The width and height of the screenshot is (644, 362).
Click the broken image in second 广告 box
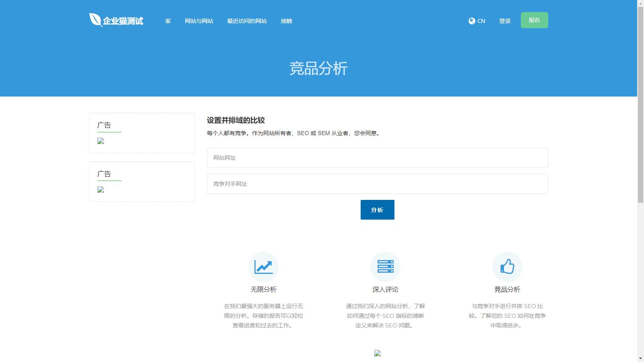pos(101,189)
